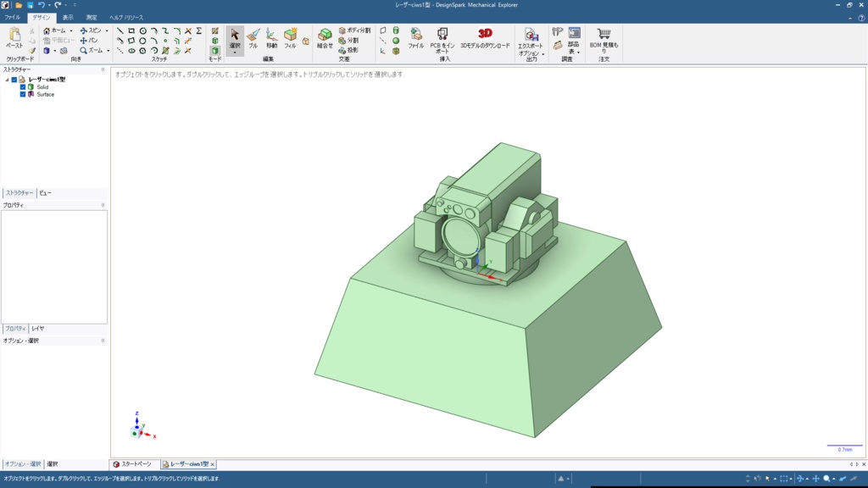Switch to Sketch mode icon

point(214,30)
